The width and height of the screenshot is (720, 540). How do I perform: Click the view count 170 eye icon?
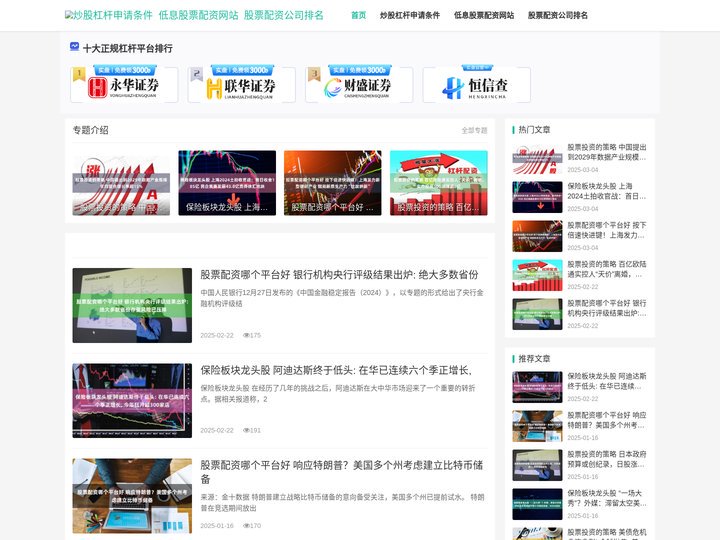coord(246,525)
